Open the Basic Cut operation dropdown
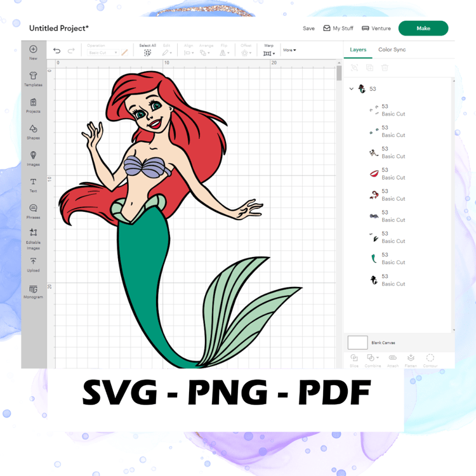Viewport: 476px width, 476px height. click(x=103, y=53)
